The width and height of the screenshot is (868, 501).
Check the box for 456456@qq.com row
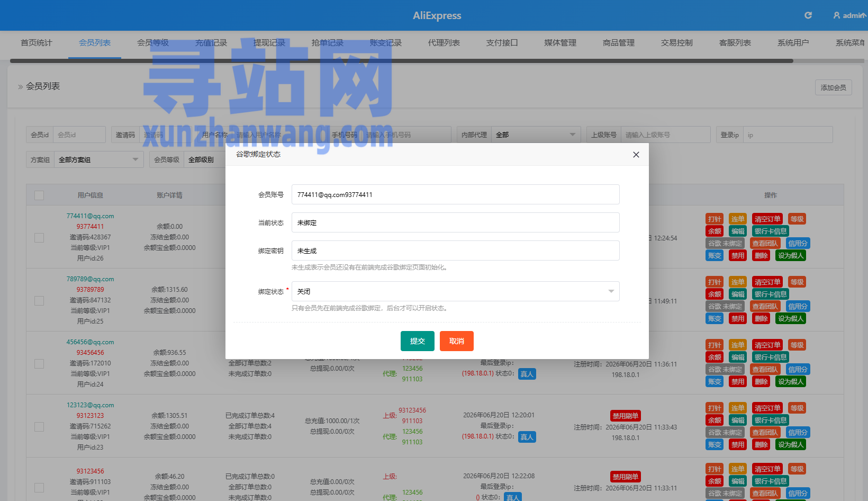point(39,364)
